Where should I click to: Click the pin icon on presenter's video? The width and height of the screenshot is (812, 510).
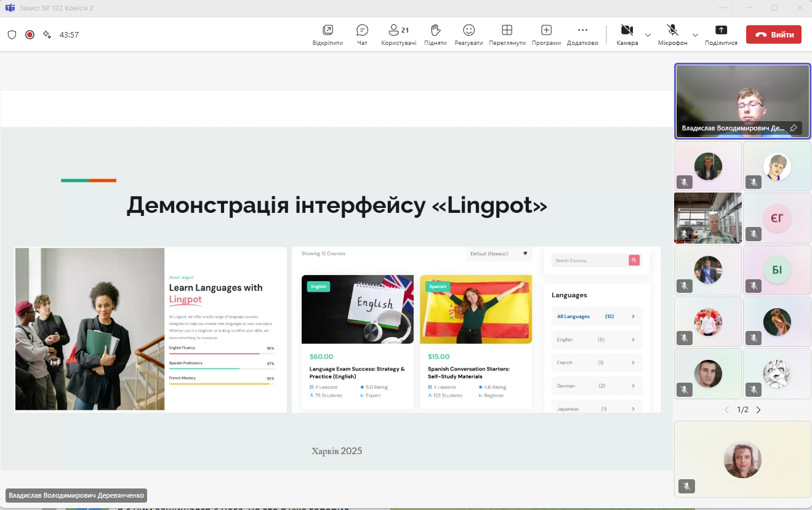[794, 128]
